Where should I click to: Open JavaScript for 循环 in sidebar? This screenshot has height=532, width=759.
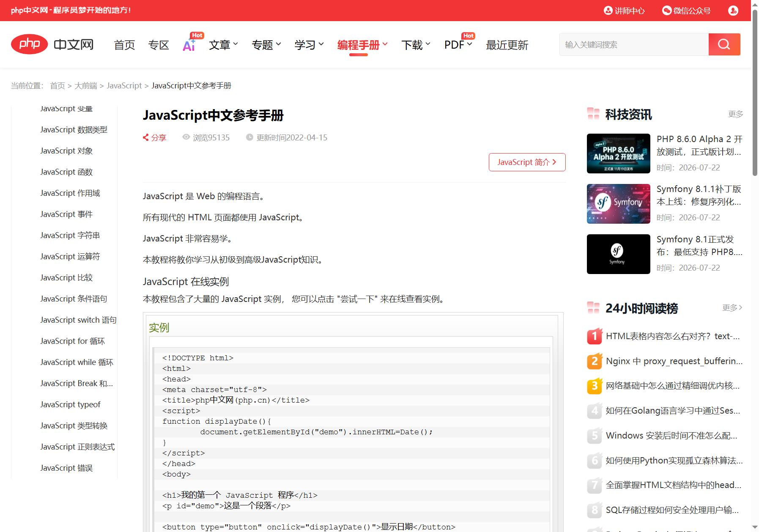point(72,341)
